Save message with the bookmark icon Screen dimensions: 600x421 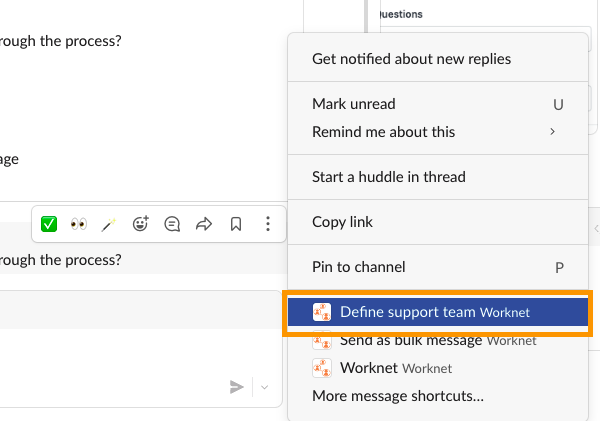point(236,224)
